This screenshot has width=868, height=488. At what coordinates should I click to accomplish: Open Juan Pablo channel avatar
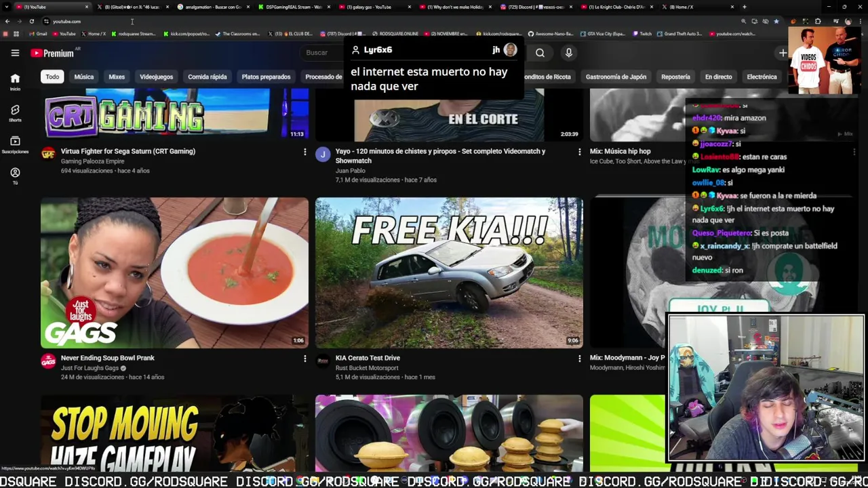[x=323, y=154]
